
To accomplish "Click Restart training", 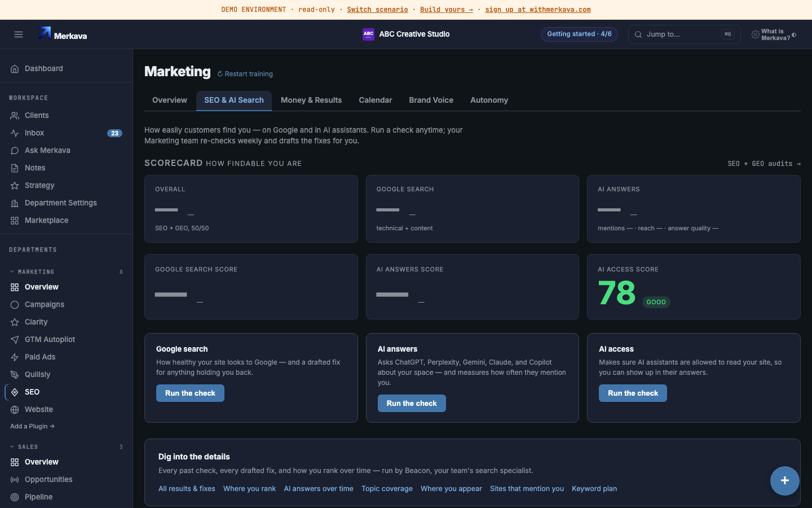I will tap(245, 74).
